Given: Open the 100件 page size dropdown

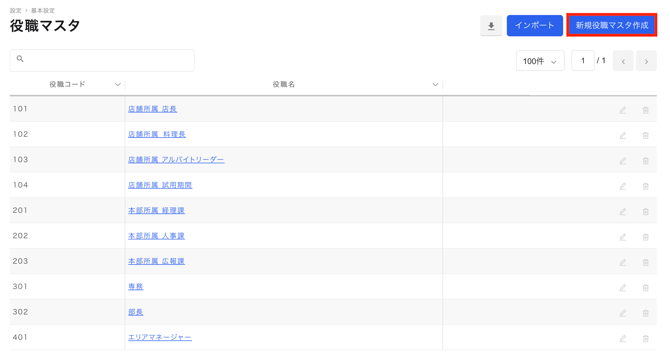Looking at the screenshot, I should tap(540, 61).
